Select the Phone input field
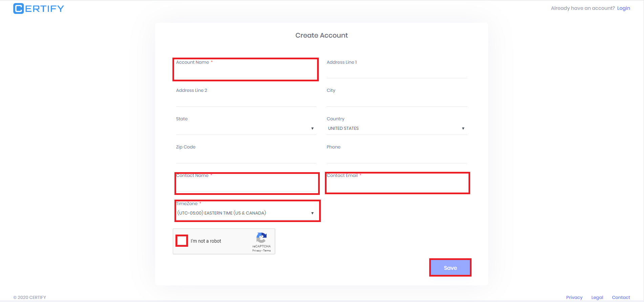Viewport: 644px width, 302px height. tap(397, 157)
